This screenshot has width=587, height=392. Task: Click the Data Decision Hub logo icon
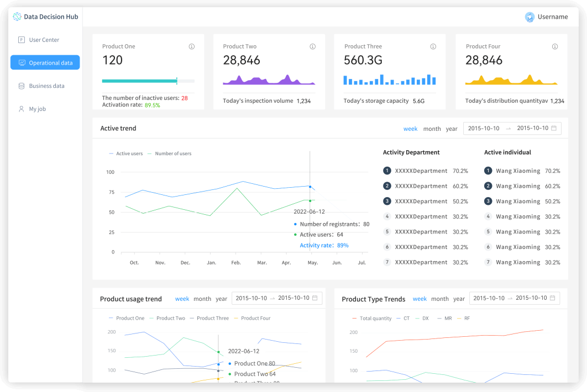pos(17,17)
